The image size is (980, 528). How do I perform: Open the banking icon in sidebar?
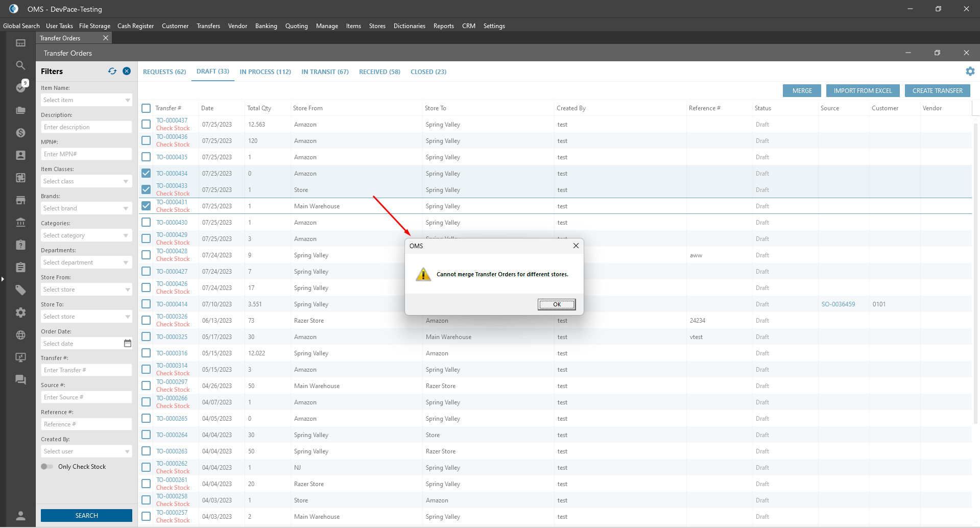click(x=20, y=223)
